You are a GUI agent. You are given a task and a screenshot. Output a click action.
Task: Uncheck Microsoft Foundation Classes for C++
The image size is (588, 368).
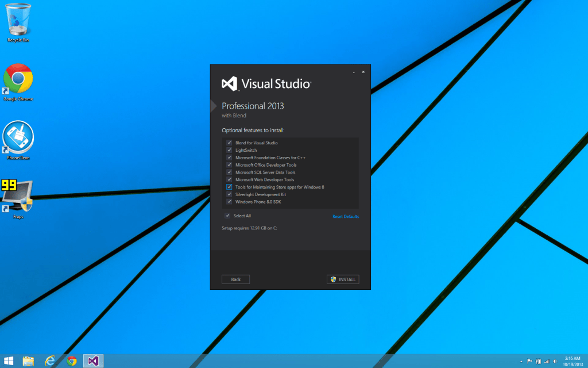(x=229, y=158)
